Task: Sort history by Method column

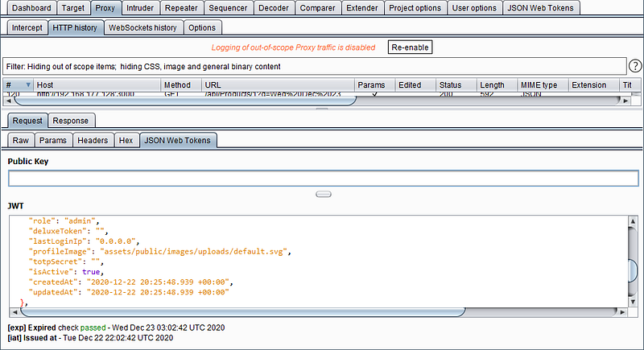Action: pos(181,85)
